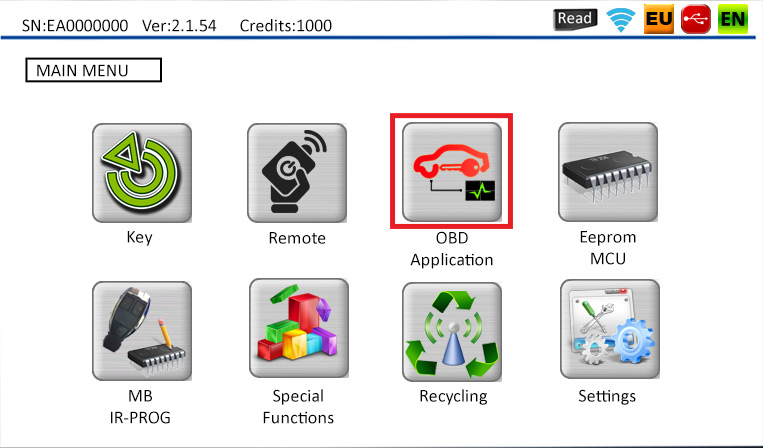Click the "Recycling" label text

point(453,396)
